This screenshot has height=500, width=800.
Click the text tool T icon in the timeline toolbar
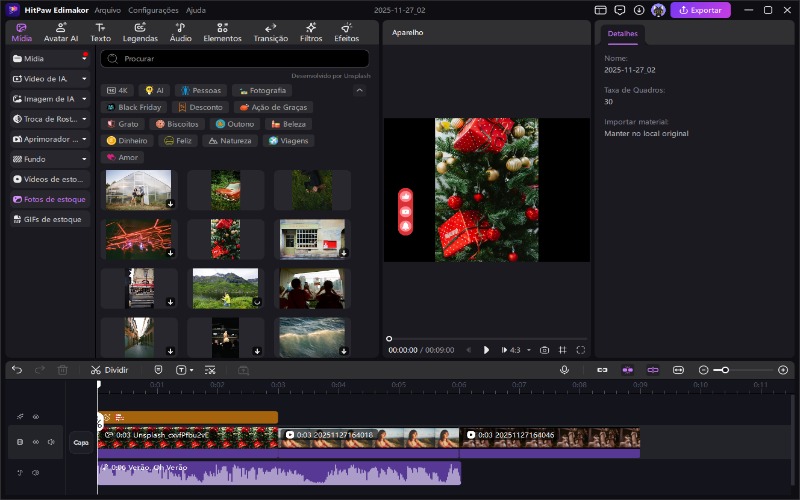pyautogui.click(x=181, y=370)
